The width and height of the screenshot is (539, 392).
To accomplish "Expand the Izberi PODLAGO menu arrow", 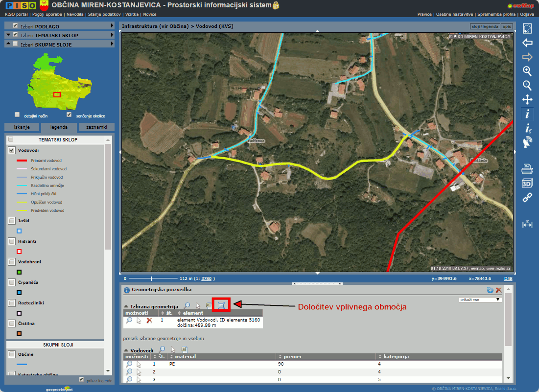I will click(x=112, y=25).
